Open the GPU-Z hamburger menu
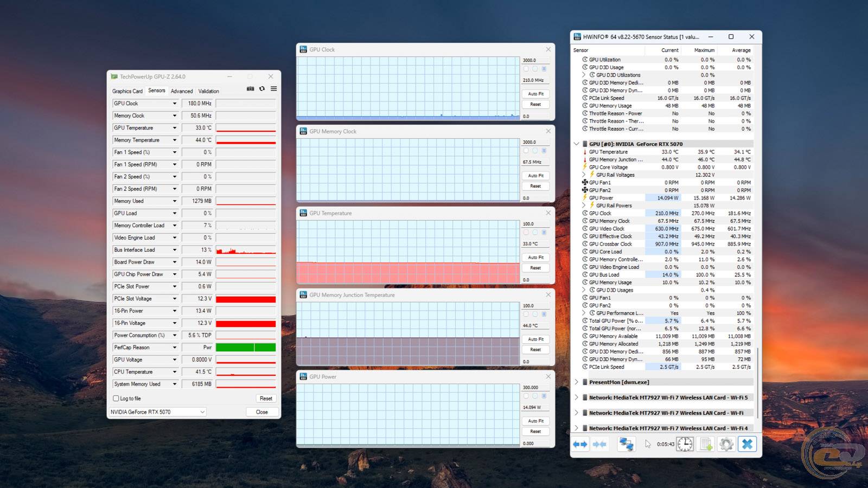Screen dimensions: 868x488 pyautogui.click(x=274, y=89)
